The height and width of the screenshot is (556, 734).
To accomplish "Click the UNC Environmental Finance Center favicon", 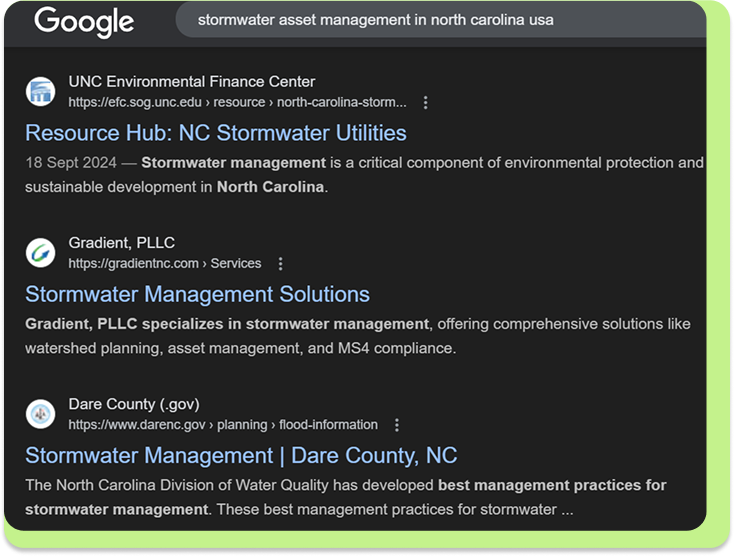I will (x=41, y=92).
